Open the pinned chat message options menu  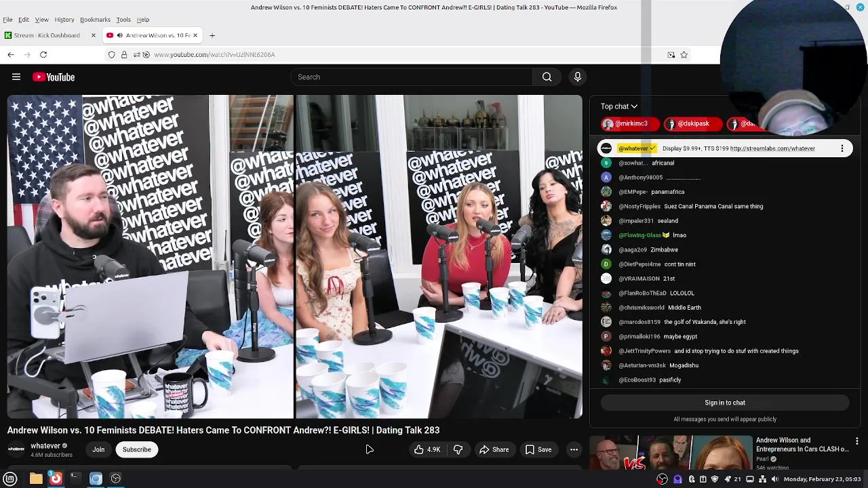[x=842, y=148]
